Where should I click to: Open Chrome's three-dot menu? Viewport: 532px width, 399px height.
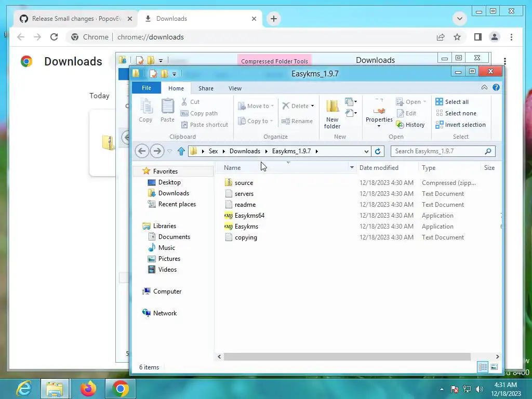pyautogui.click(x=511, y=37)
